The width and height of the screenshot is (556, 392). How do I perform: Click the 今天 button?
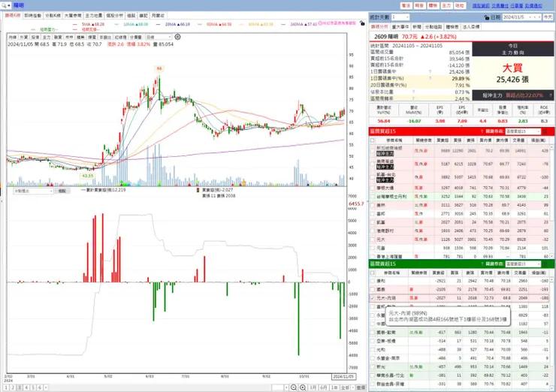tap(548, 17)
